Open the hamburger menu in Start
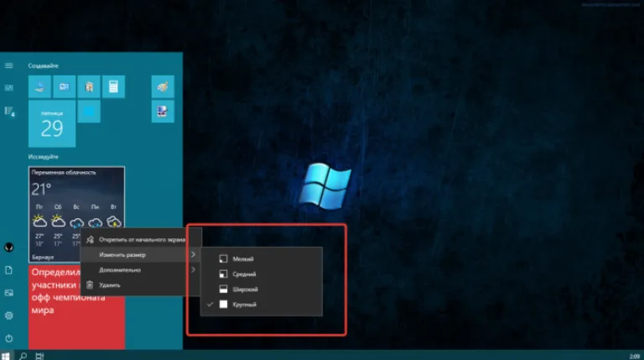 pyautogui.click(x=8, y=65)
